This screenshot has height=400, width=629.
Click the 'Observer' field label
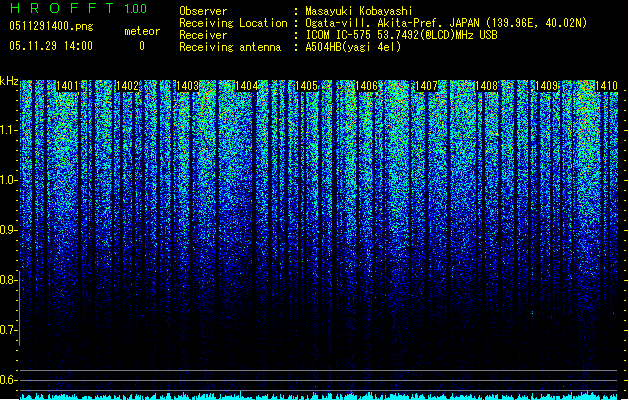point(203,11)
